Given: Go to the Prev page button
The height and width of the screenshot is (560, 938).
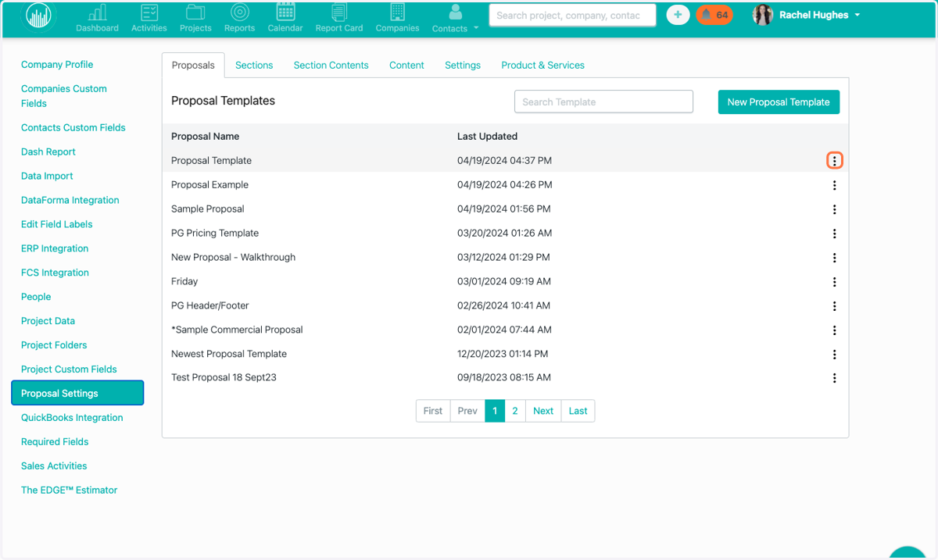Looking at the screenshot, I should pyautogui.click(x=467, y=411).
